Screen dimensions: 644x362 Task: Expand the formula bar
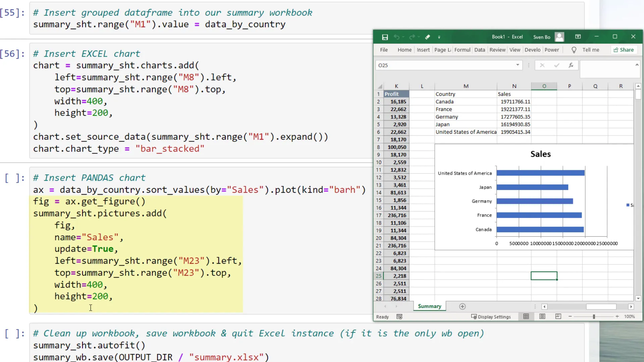(x=637, y=65)
